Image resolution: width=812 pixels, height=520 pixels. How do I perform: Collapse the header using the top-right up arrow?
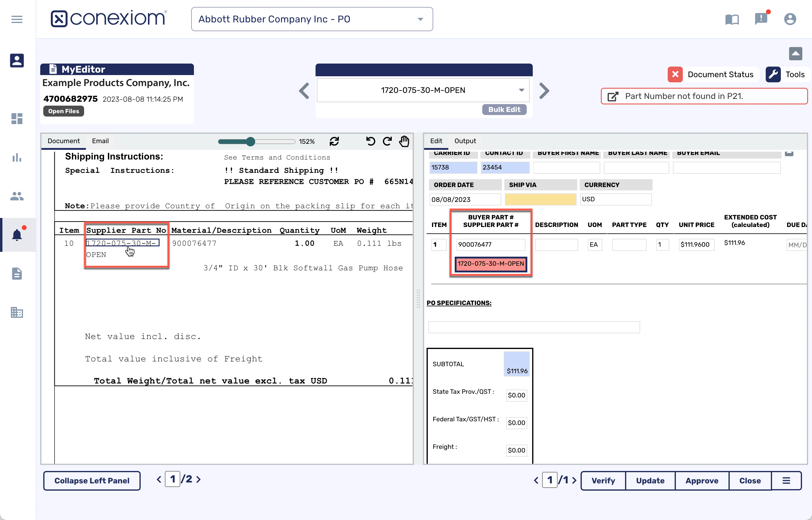pyautogui.click(x=795, y=53)
